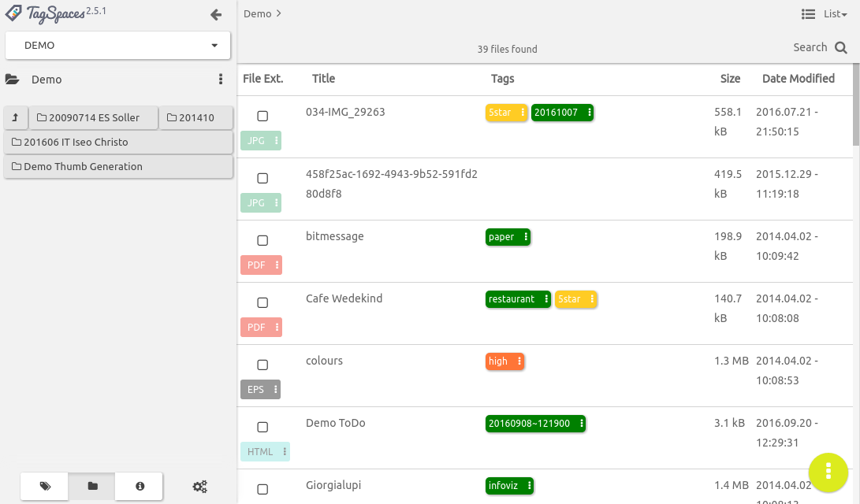The height and width of the screenshot is (504, 860).
Task: Select checkbox for bitmessage
Action: point(262,240)
